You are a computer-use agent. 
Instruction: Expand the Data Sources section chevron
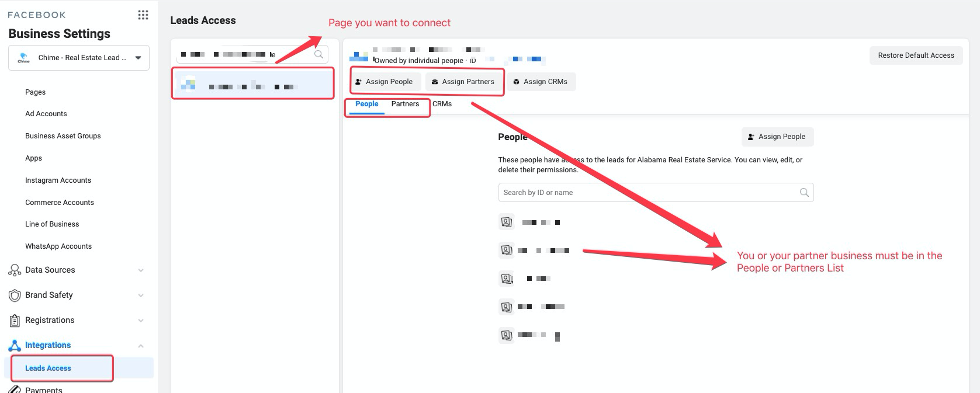click(x=141, y=270)
